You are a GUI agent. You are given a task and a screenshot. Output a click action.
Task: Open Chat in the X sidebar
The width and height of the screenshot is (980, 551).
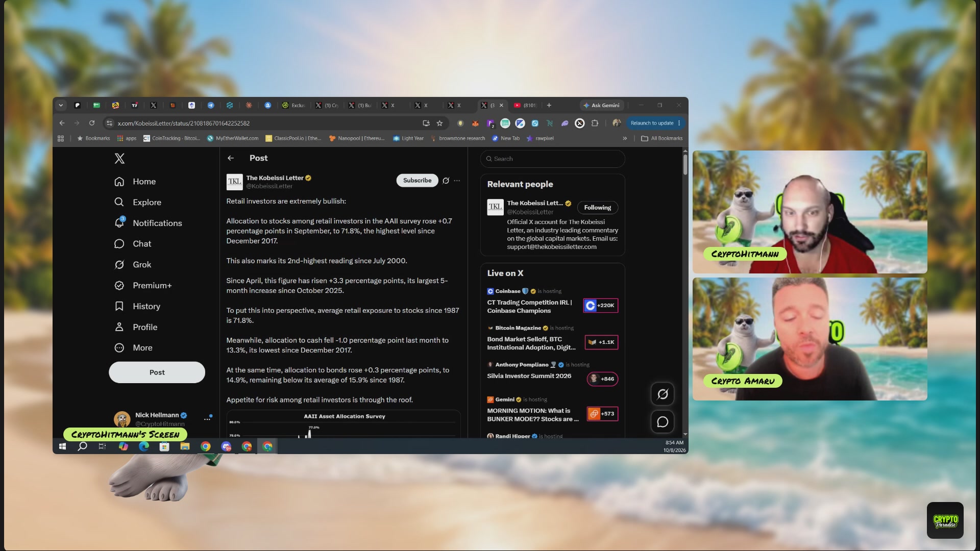[x=133, y=244]
